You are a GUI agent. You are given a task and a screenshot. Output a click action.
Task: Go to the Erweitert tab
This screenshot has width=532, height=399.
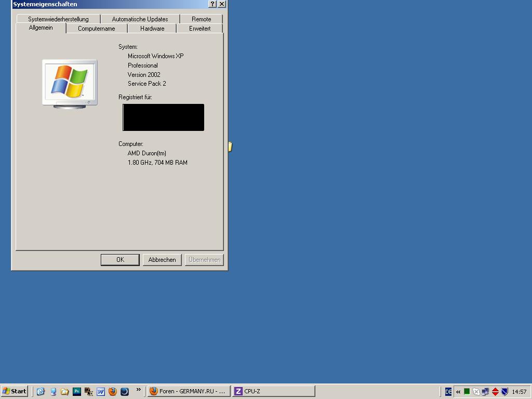click(200, 29)
